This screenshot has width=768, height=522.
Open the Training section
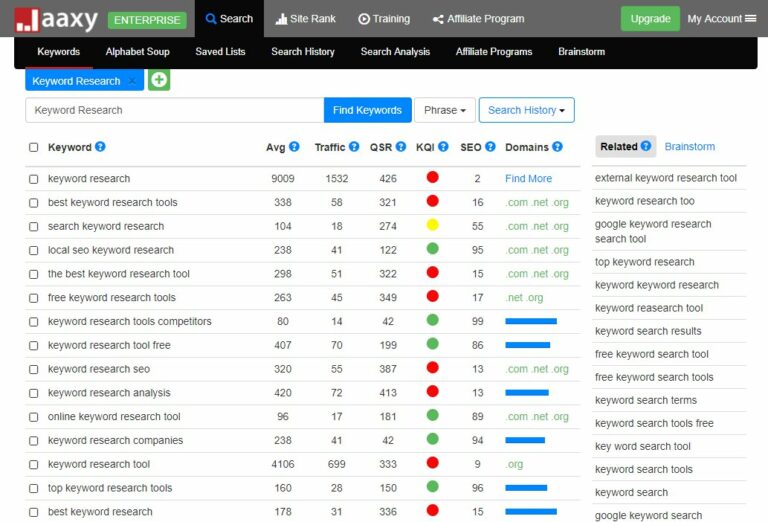point(384,19)
